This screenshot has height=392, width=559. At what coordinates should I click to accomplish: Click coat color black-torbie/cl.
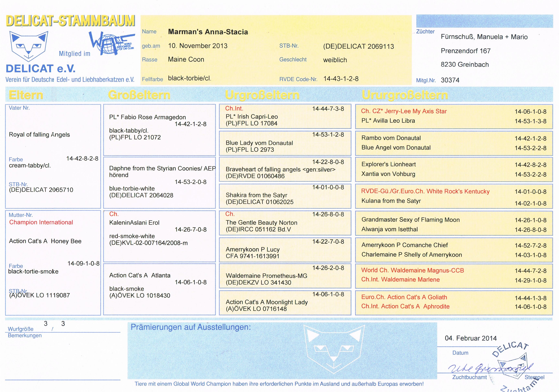tap(189, 78)
